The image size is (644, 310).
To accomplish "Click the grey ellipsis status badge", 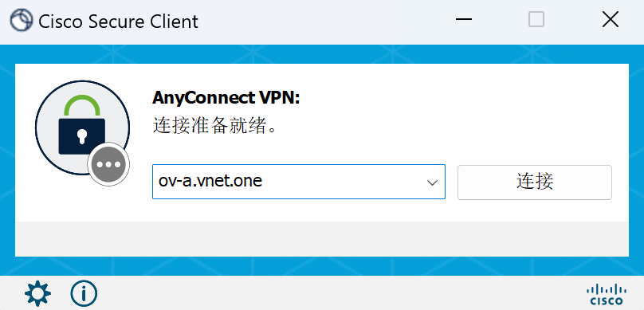I will click(108, 165).
